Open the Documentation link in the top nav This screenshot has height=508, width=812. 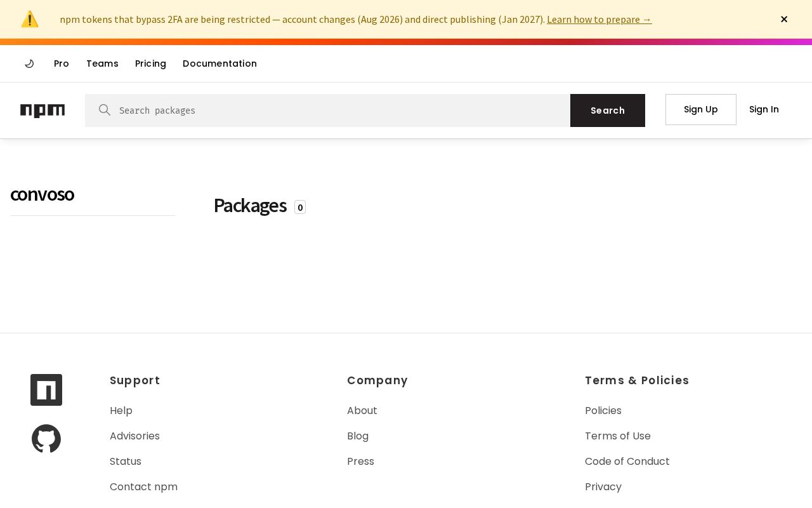[x=219, y=63]
